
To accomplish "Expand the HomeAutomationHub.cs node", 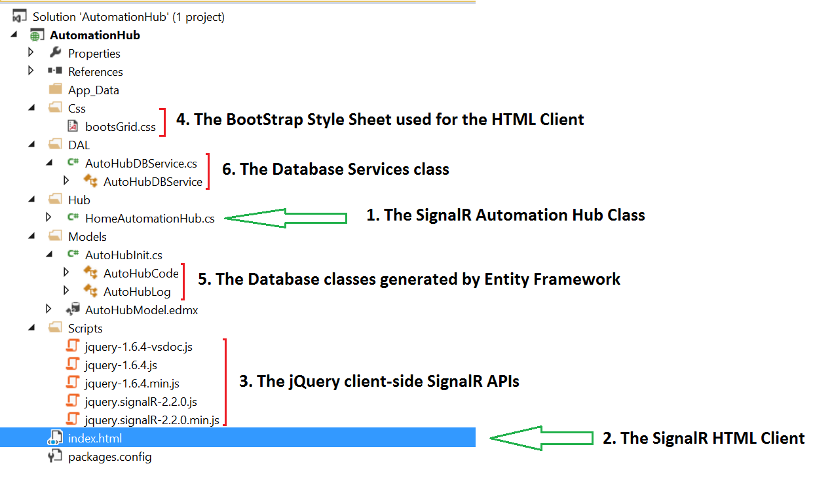I will (48, 218).
